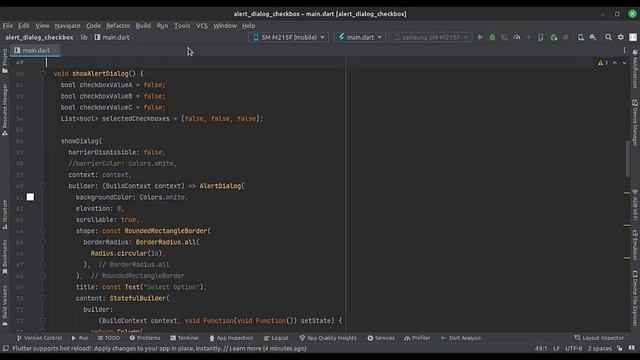This screenshot has width=640, height=360.
Task: Open main.dart run configuration dropdown
Action: point(360,37)
